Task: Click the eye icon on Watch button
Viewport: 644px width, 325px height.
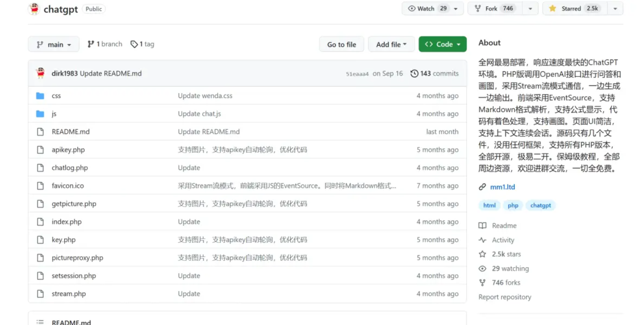Action: [411, 8]
